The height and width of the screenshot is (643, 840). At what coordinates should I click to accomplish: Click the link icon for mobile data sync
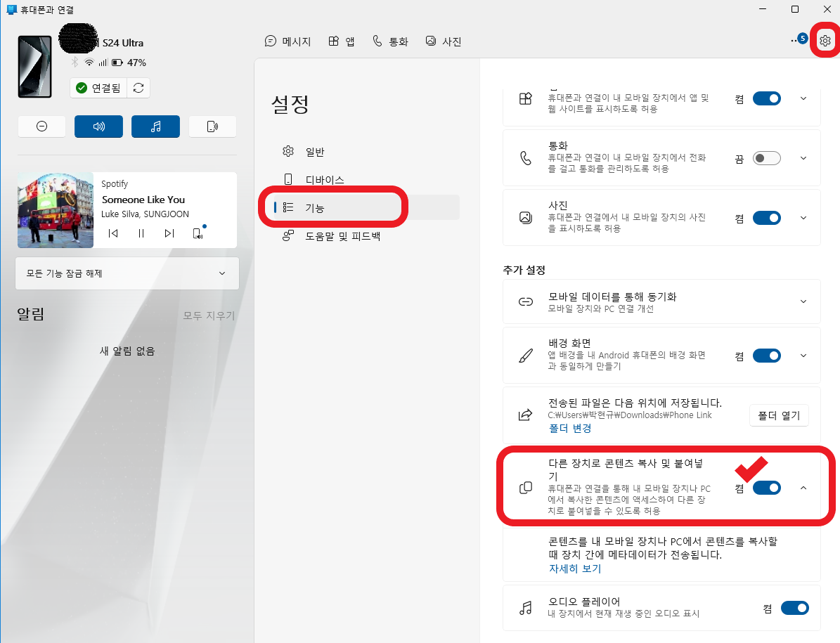tap(526, 301)
